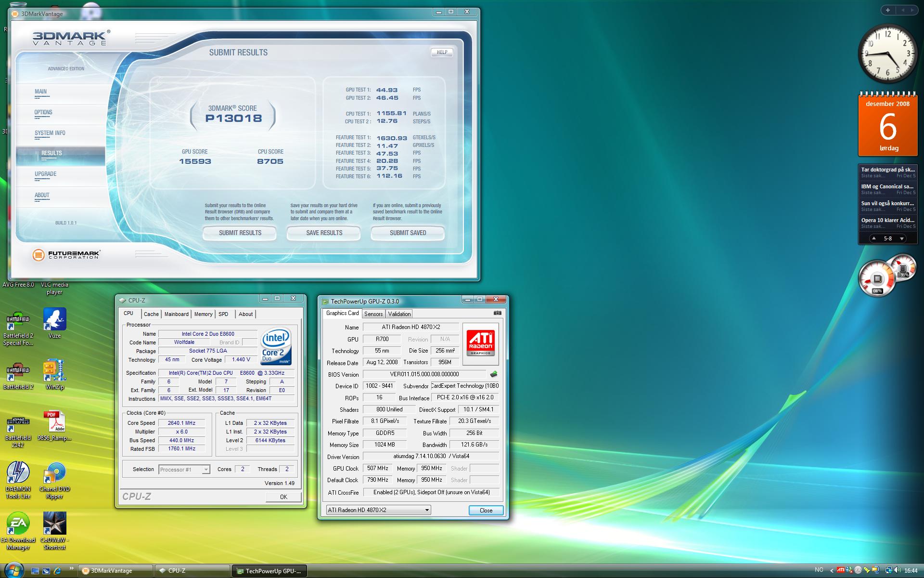Switch to CPU-Z Mainboard tab
This screenshot has height=578, width=924.
click(177, 314)
